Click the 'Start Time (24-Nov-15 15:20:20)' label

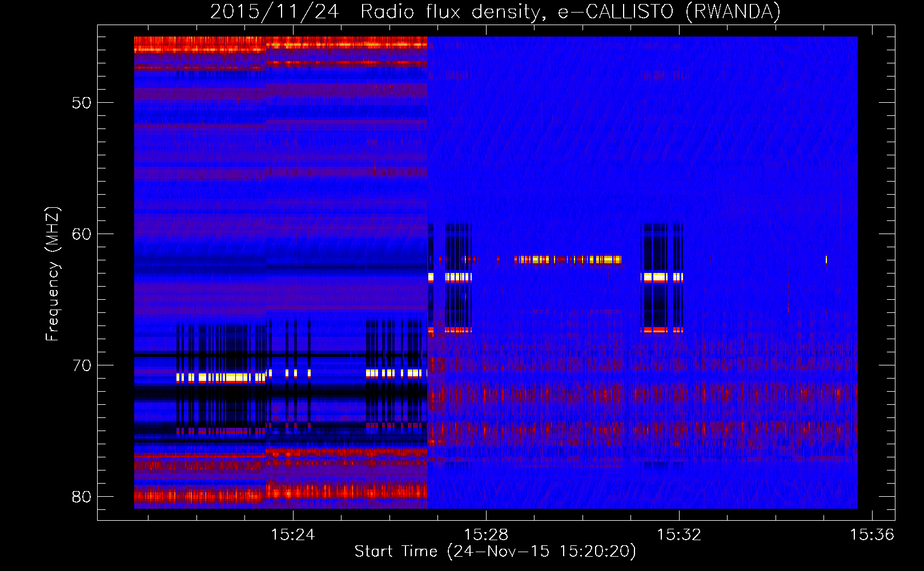[495, 552]
